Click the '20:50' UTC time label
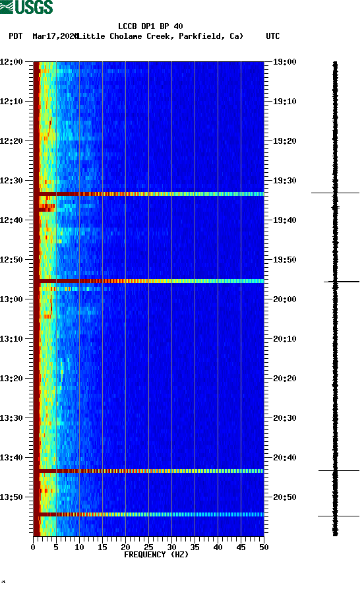The height and width of the screenshot is (589, 364). tap(284, 497)
